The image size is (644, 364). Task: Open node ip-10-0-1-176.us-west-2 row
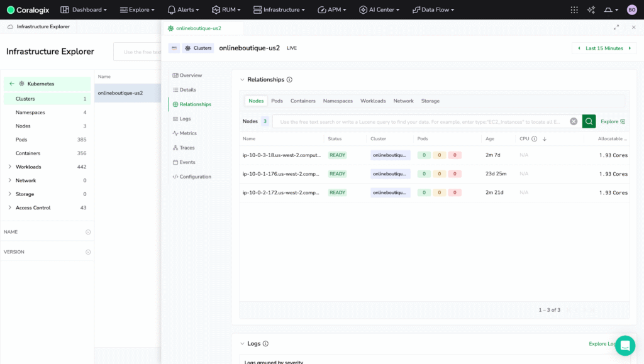click(x=435, y=174)
